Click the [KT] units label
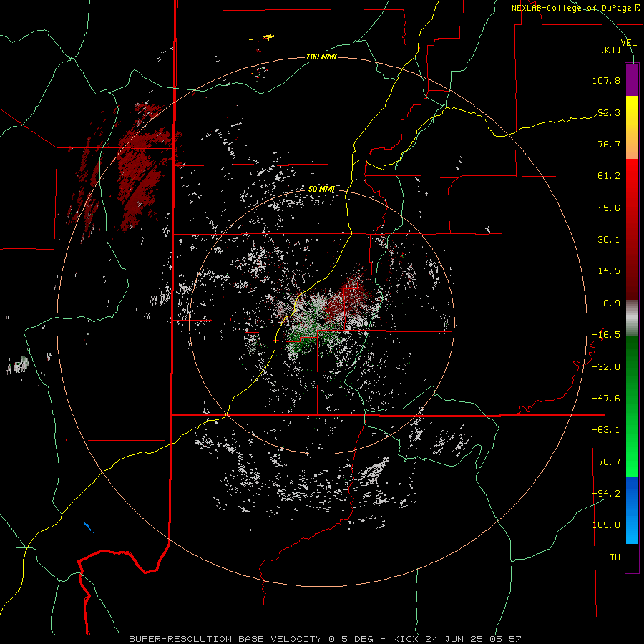 pos(611,49)
